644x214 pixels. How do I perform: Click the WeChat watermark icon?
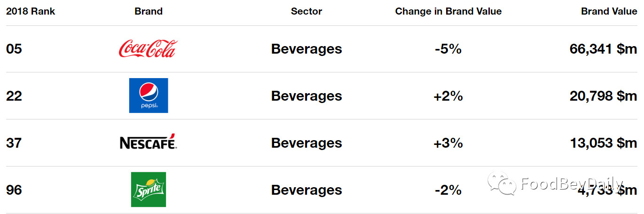(501, 182)
